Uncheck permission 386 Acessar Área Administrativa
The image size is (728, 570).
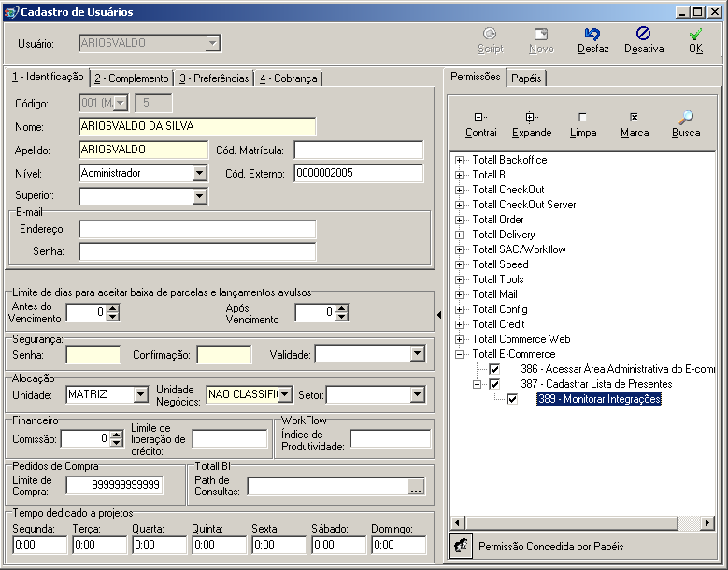[x=494, y=369]
